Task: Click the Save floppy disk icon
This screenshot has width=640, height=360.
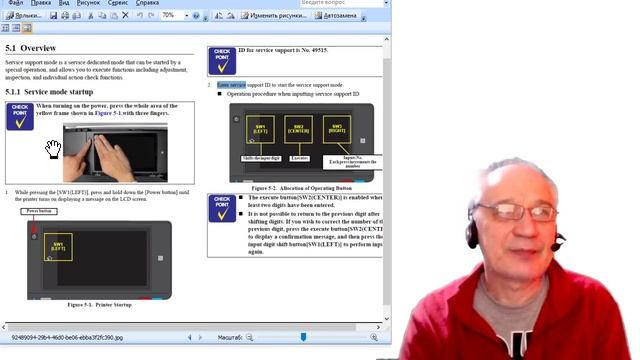Action: pos(53,16)
